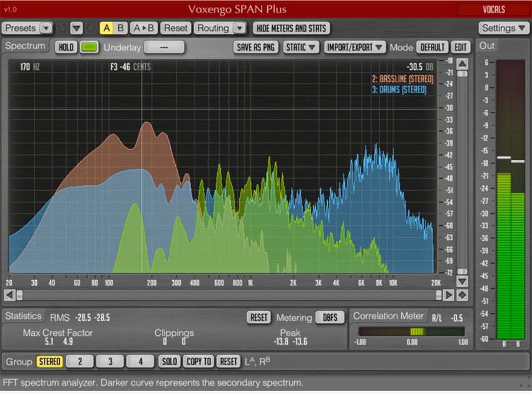Toggle the green spectrum enable button
The width and height of the screenshot is (532, 399).
(90, 47)
